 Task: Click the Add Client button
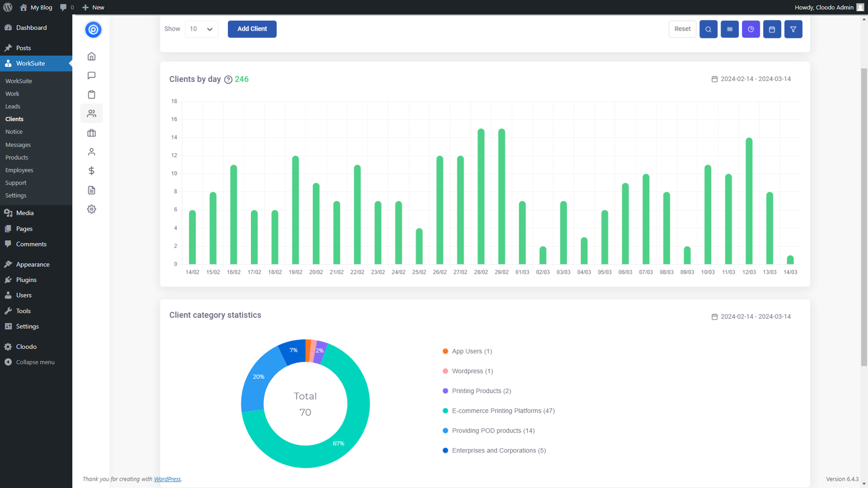point(251,28)
